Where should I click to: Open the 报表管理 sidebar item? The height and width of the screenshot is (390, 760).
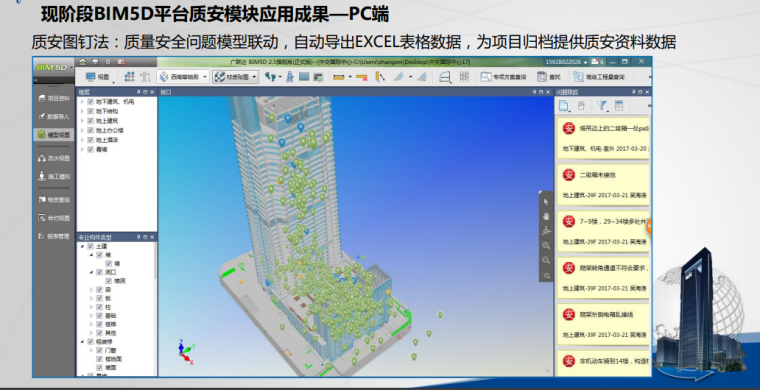54,236
